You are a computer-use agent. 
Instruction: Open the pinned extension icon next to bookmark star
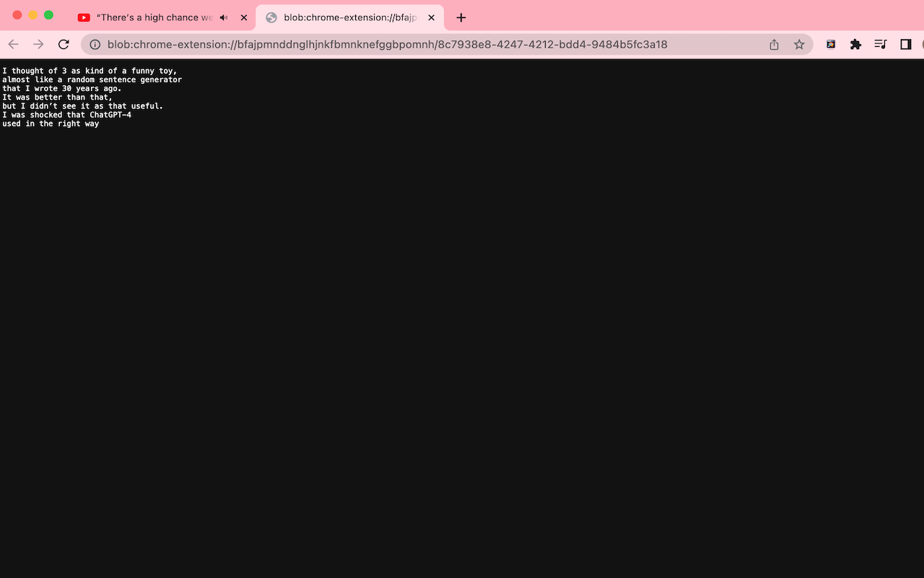(831, 45)
